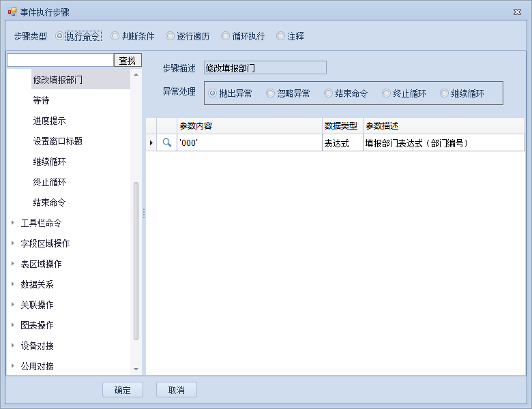The image size is (532, 409).
Task: Click the window icon in title bar
Action: [x=12, y=12]
